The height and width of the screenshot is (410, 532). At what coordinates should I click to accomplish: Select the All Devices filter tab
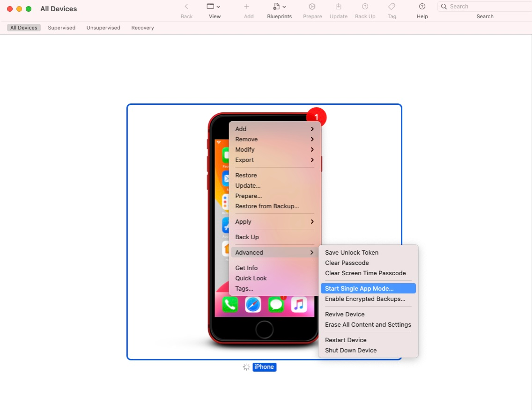click(24, 28)
